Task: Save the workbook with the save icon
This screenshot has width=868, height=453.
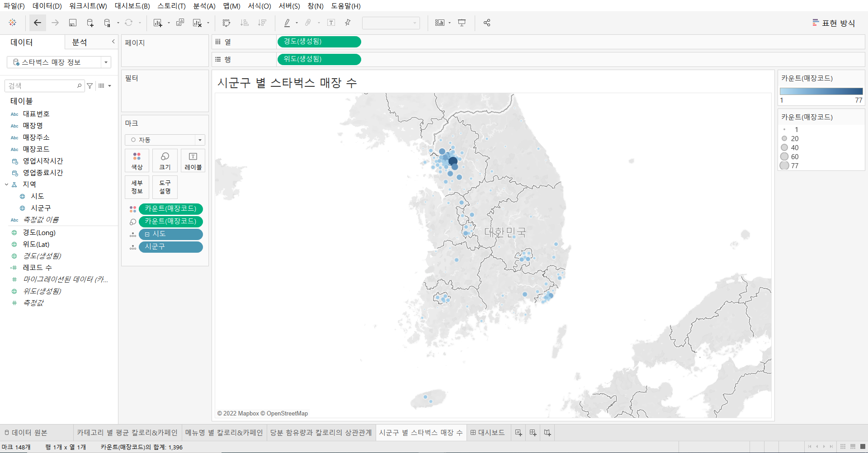Action: [73, 23]
